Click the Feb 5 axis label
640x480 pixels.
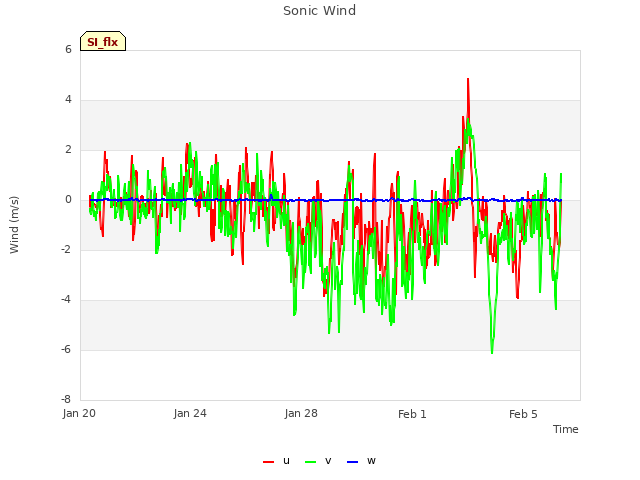tap(523, 414)
